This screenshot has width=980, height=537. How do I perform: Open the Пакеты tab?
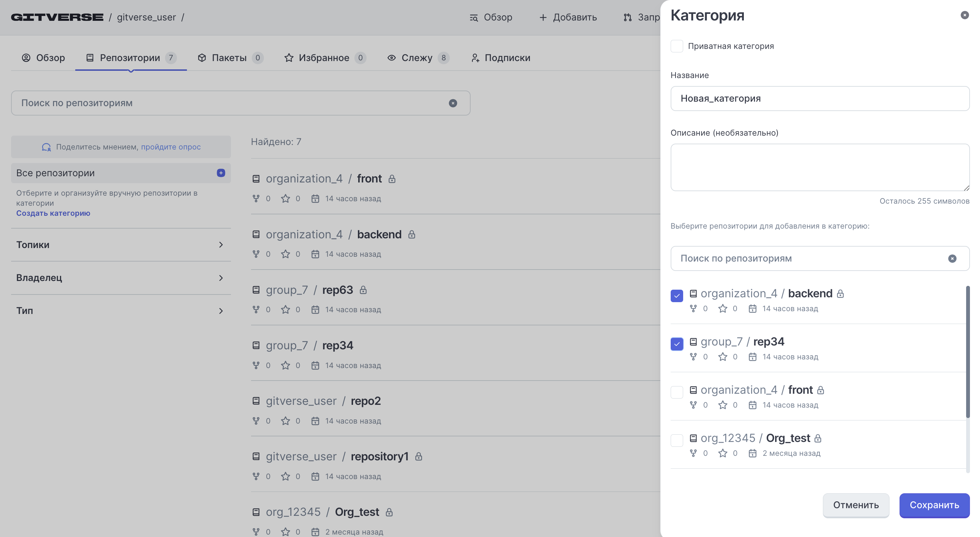coord(231,58)
